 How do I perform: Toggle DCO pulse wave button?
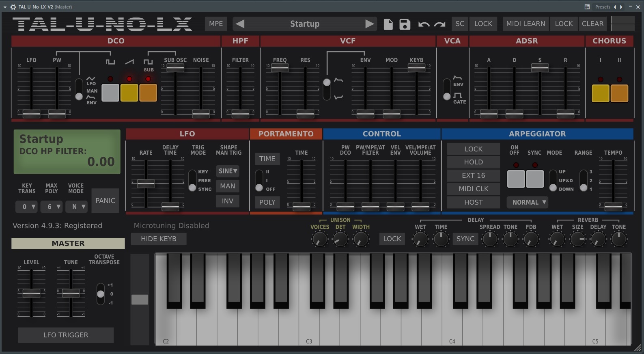tap(110, 93)
